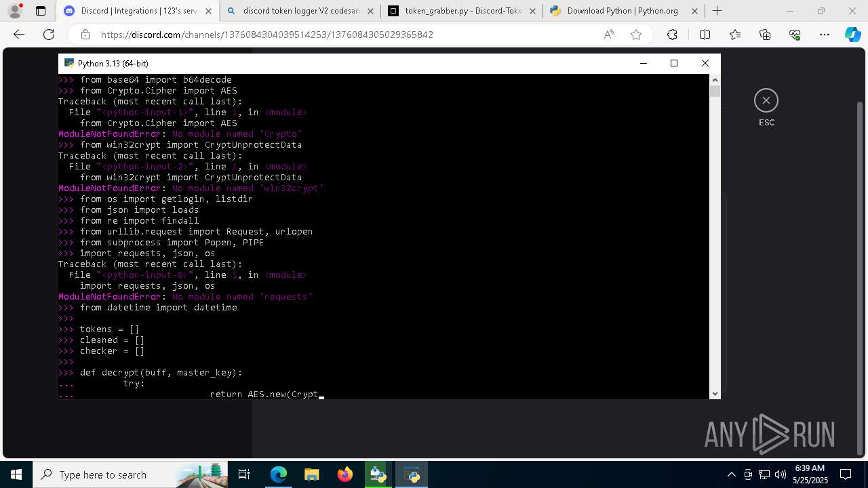Click the 'from os import getlogin, listdir' line

pyautogui.click(x=166, y=199)
